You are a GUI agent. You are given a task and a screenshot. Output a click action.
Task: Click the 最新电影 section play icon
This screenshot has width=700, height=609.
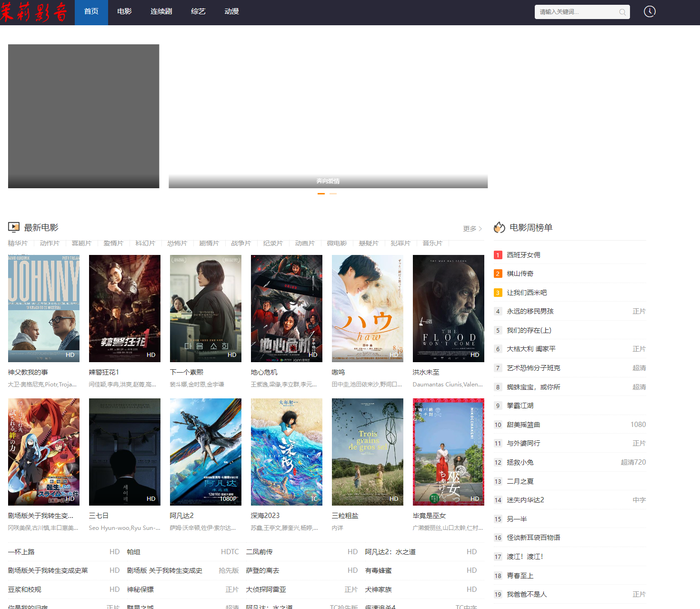click(14, 227)
